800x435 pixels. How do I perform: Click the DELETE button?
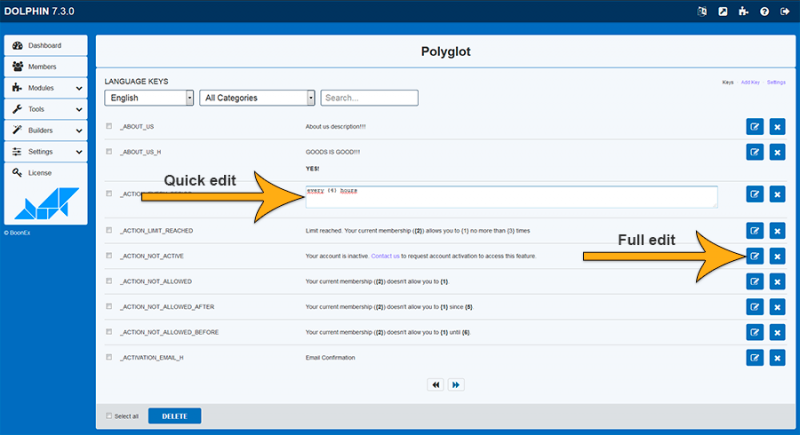[174, 416]
